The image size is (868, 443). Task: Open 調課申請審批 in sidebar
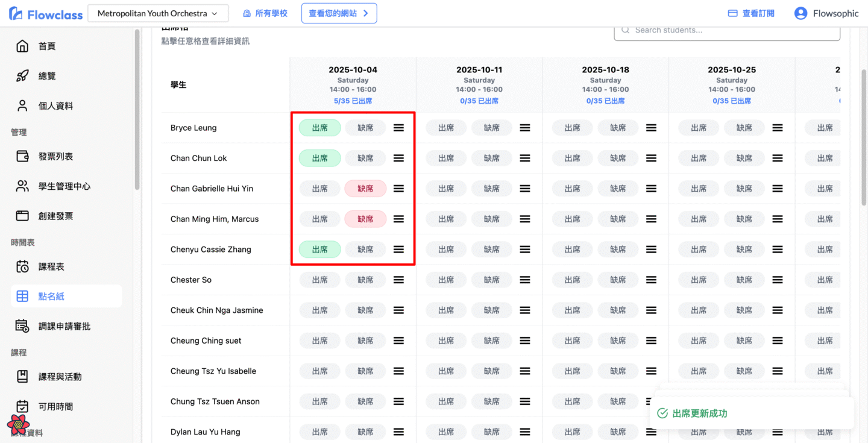(64, 326)
